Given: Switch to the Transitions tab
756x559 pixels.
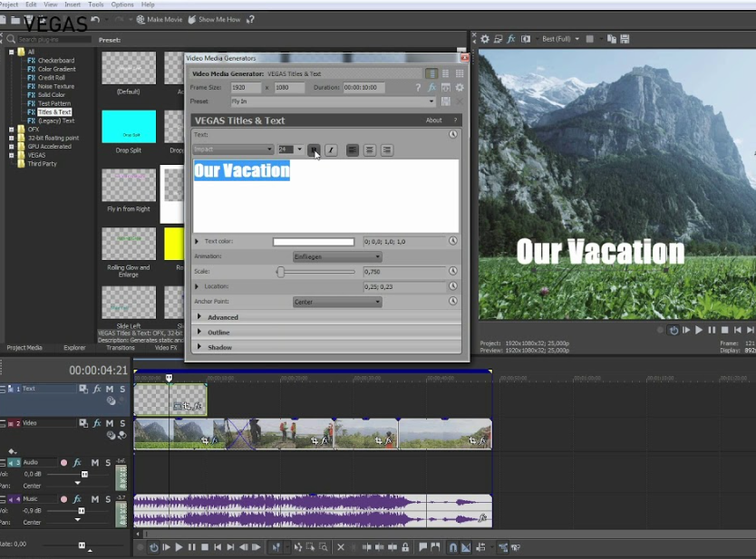Looking at the screenshot, I should [121, 347].
